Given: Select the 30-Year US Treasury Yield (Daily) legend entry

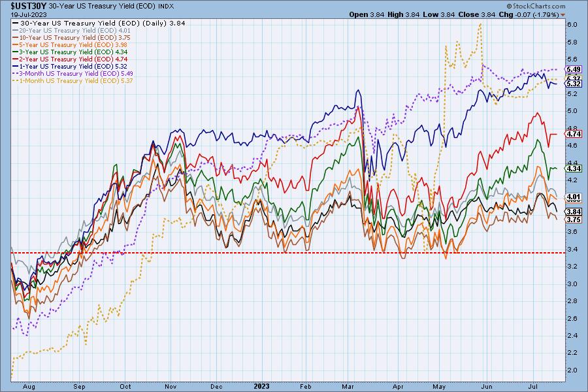Looking at the screenshot, I should point(99,23).
